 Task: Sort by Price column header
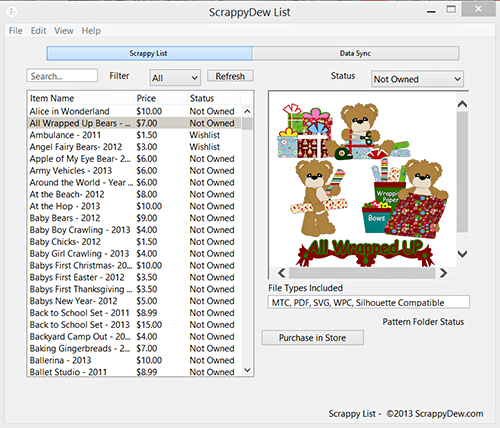(x=160, y=98)
